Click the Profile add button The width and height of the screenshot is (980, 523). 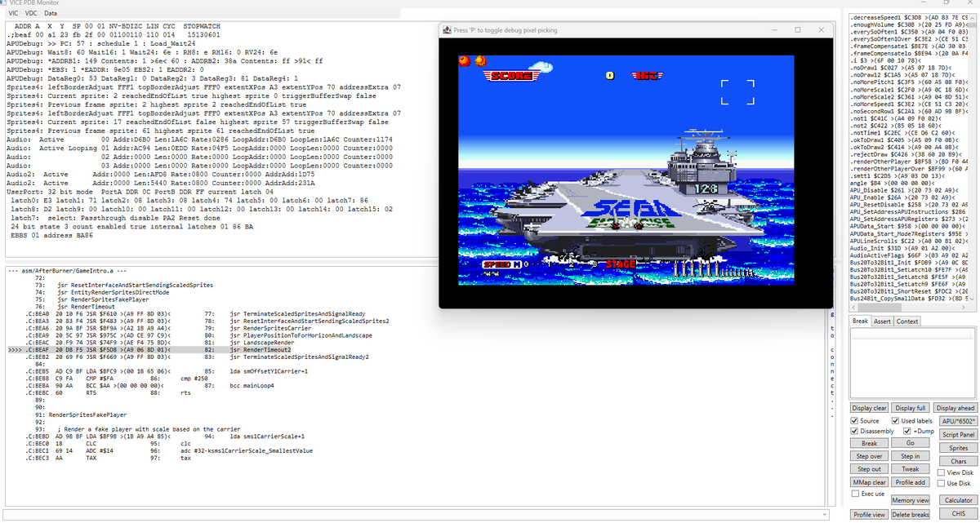coord(910,482)
